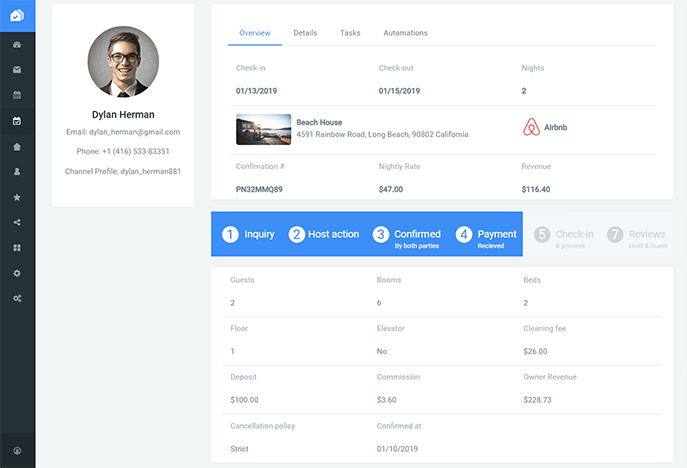
Task: Open the properties house icon
Action: pos(17,147)
